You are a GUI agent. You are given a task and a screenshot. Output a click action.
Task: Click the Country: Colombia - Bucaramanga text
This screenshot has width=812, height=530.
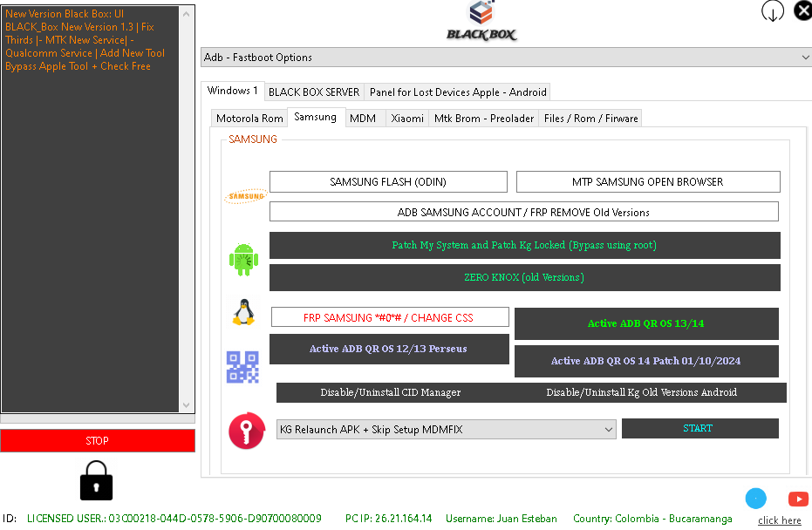tap(652, 518)
